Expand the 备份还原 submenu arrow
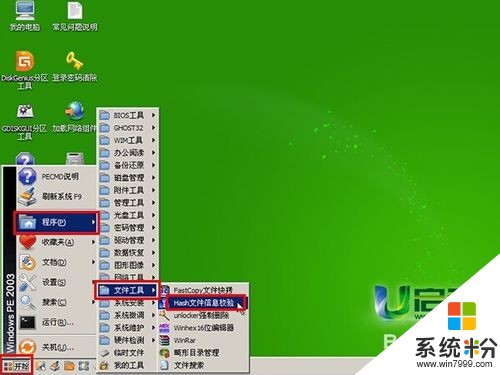The width and height of the screenshot is (500, 375). tap(154, 165)
